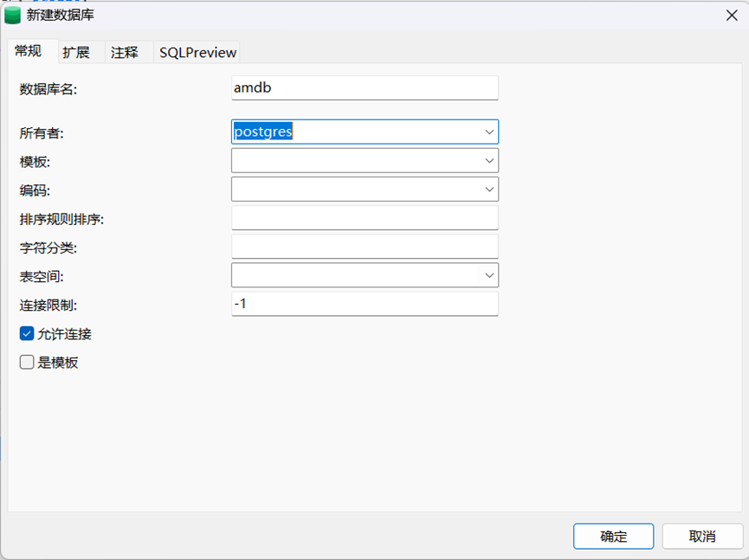
Task: Click the 数据库名 field containing amdb
Action: coord(364,87)
